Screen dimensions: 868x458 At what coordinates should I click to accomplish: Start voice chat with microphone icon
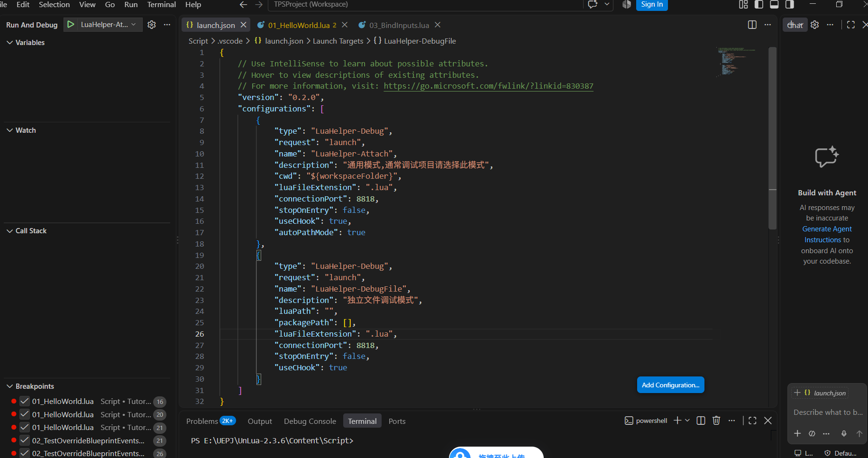point(844,433)
